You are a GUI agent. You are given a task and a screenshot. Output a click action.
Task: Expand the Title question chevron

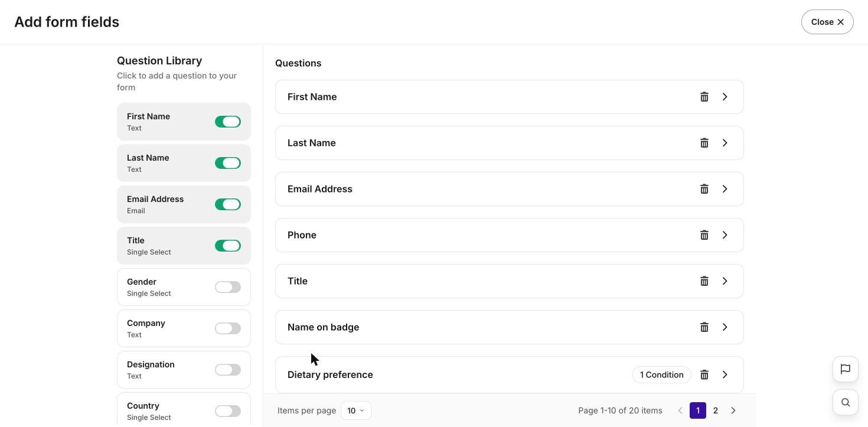coord(725,281)
